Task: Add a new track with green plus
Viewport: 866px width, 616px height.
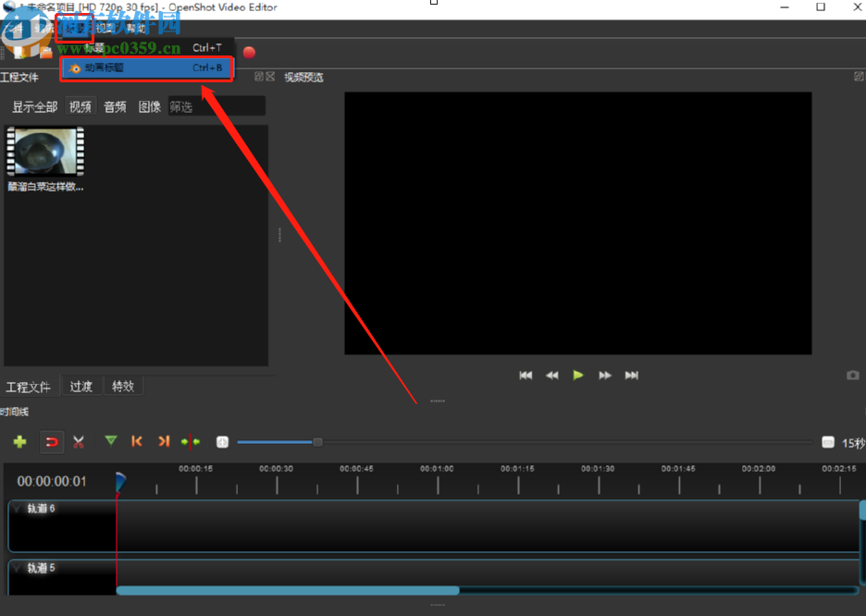Action: pyautogui.click(x=19, y=441)
